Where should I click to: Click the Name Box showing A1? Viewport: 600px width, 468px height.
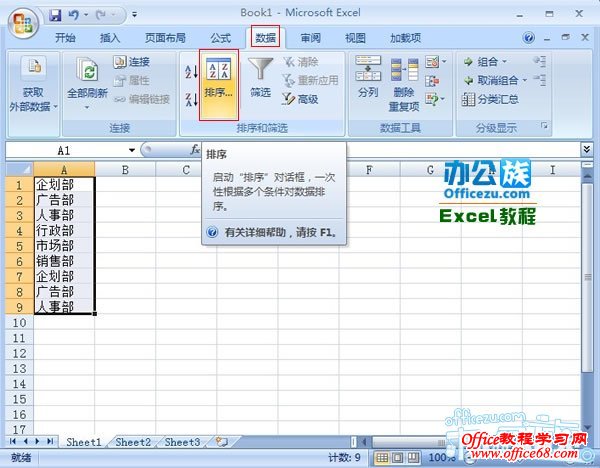pyautogui.click(x=65, y=150)
